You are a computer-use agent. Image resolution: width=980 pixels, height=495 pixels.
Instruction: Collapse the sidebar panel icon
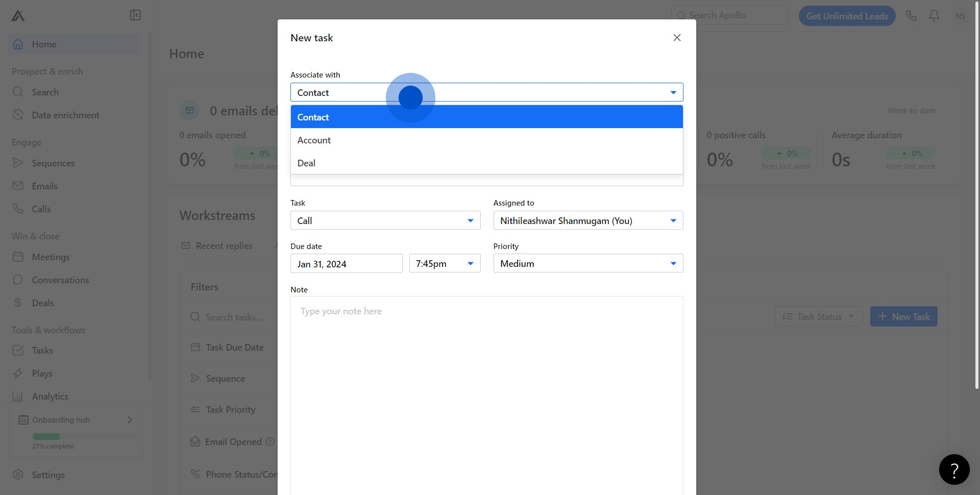[135, 15]
